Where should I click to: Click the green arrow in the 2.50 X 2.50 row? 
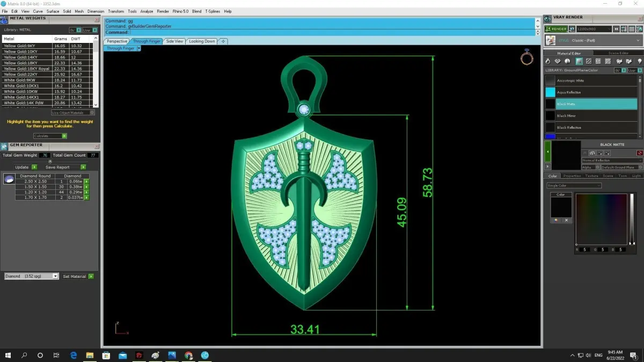[86, 181]
